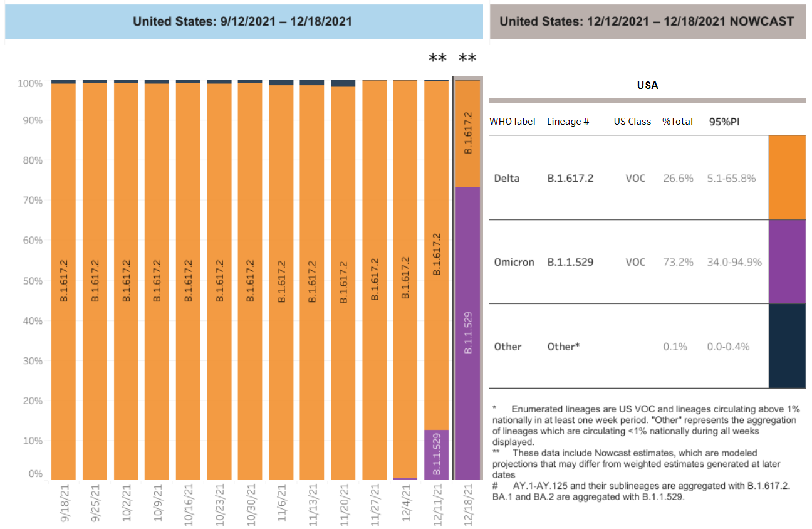Select the 26.6% Delta total value
812x529 pixels.
click(677, 177)
